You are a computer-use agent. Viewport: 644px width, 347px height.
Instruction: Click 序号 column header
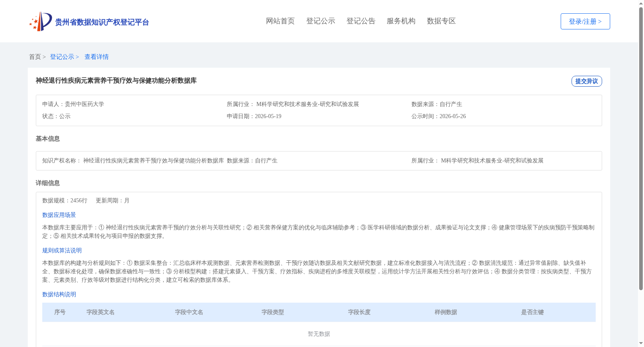pyautogui.click(x=60, y=312)
